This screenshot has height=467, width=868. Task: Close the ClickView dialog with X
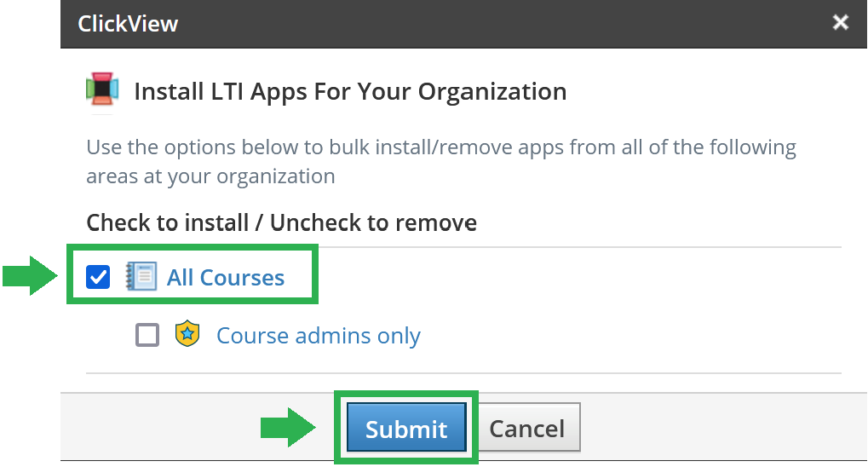tap(841, 22)
